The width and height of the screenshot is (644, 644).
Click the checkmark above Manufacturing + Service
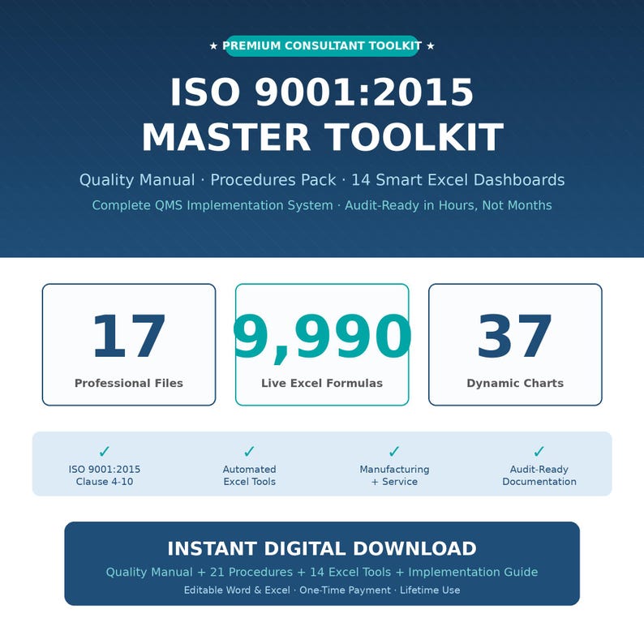click(x=394, y=452)
